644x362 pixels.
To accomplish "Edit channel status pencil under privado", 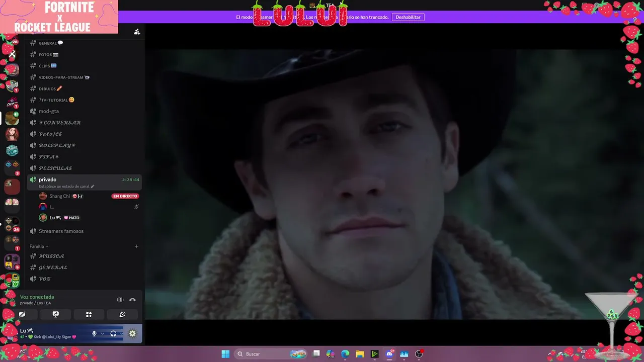I will (92, 187).
